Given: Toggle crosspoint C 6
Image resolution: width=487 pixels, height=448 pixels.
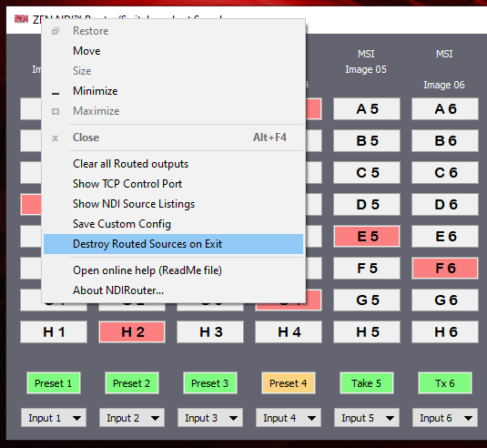Looking at the screenshot, I should (x=445, y=173).
